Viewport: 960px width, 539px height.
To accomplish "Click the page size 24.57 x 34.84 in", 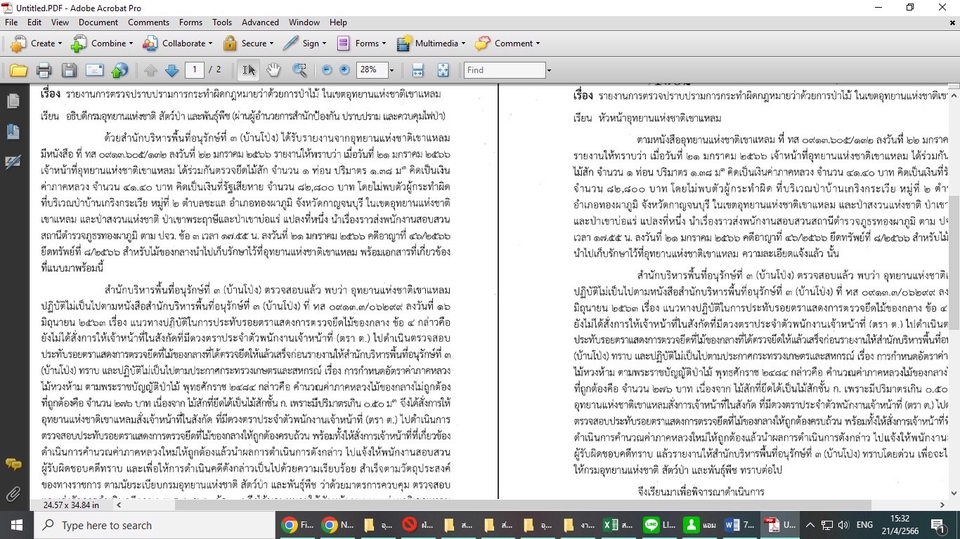I will coord(70,505).
